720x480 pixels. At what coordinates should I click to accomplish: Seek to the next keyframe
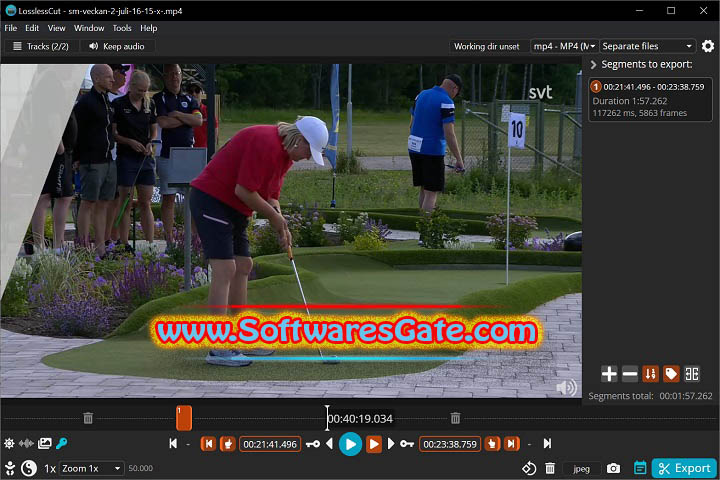coord(407,444)
